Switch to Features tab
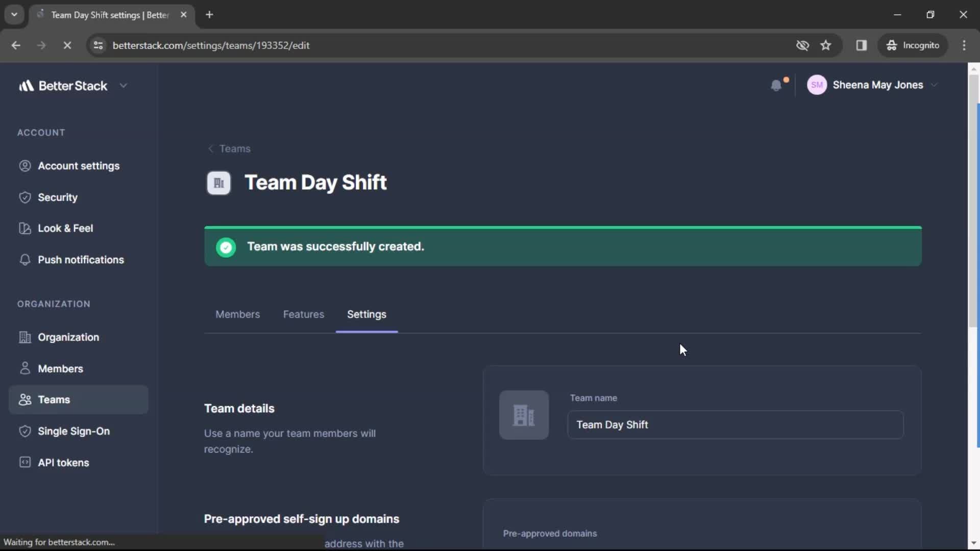The width and height of the screenshot is (980, 551). pos(304,314)
